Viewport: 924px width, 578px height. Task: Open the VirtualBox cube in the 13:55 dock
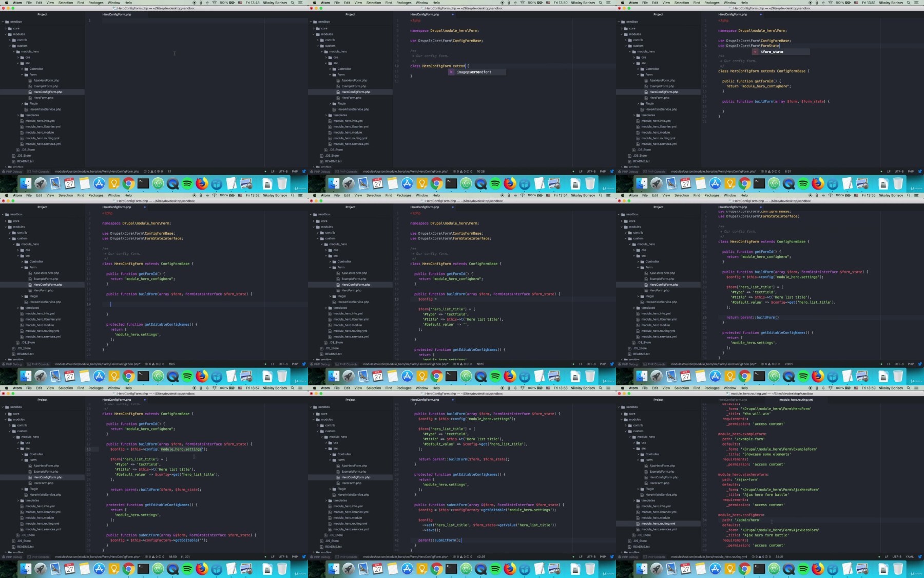[x=833, y=376]
